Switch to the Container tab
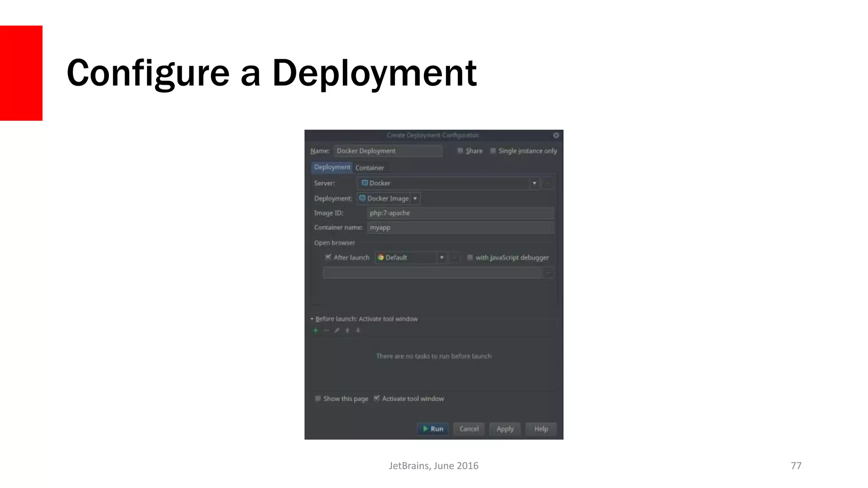The image size is (868, 488). tap(370, 168)
